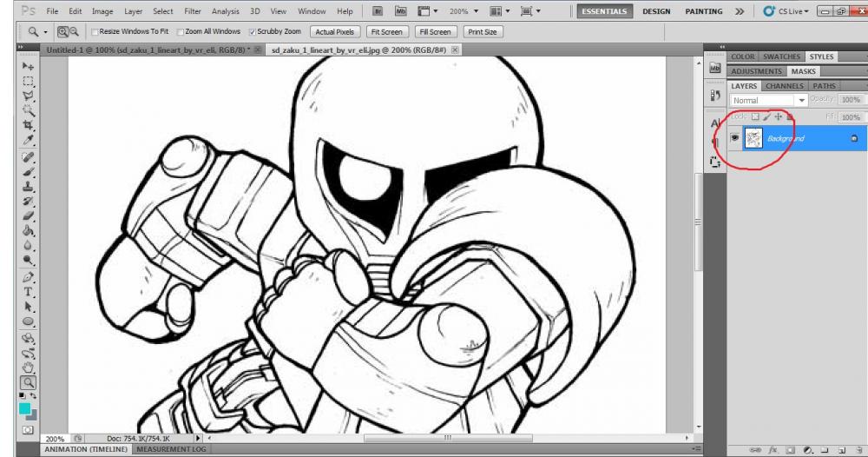
Task: Click the Fit Screen button
Action: 387,32
